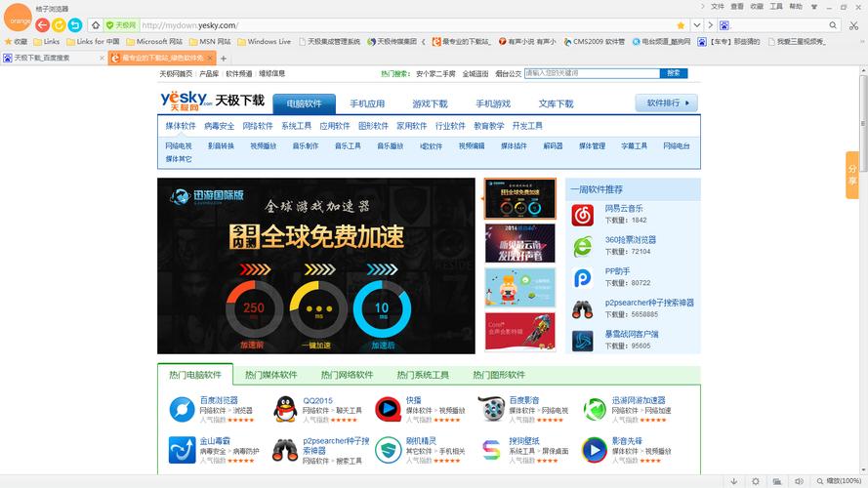Select the 游戏下载 navigation tab
Image resolution: width=868 pixels, height=488 pixels.
point(431,103)
